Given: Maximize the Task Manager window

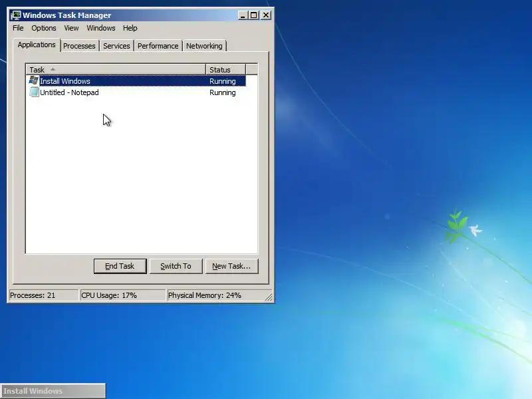Looking at the screenshot, I should (254, 15).
